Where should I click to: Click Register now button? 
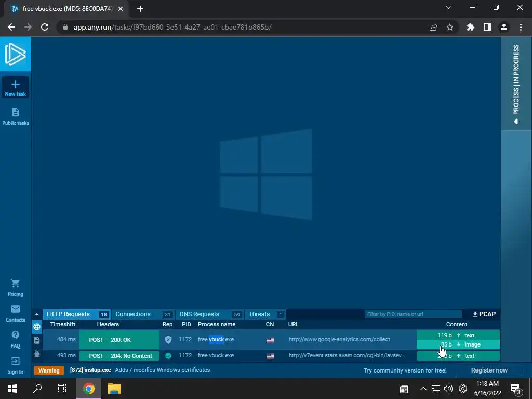[489, 370]
